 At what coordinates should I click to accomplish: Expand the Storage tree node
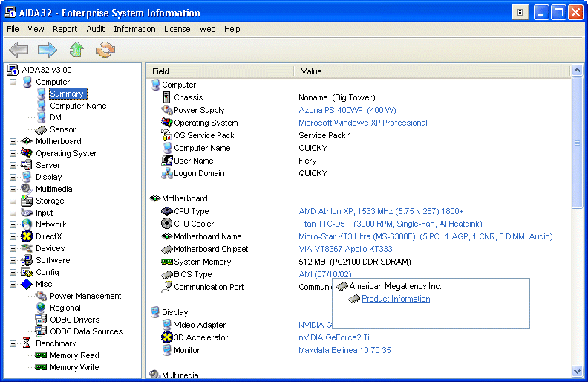coord(13,201)
